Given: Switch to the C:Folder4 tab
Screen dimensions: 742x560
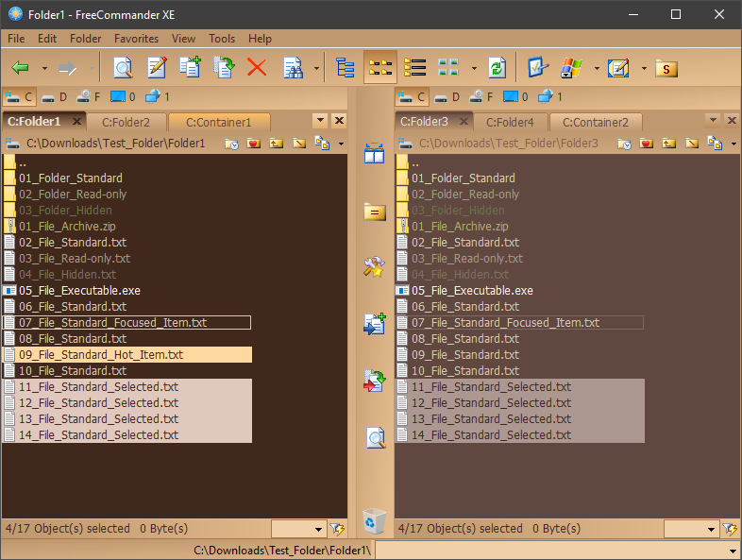Looking at the screenshot, I should click(510, 122).
